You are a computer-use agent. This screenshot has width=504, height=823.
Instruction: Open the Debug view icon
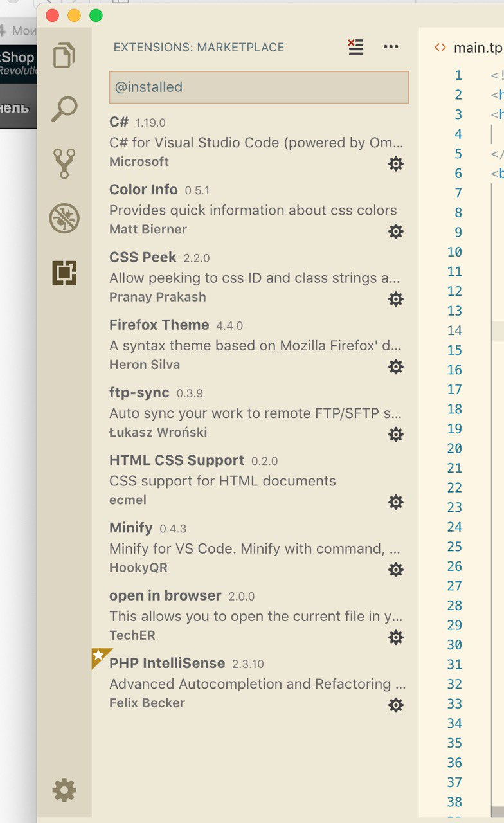(x=64, y=219)
